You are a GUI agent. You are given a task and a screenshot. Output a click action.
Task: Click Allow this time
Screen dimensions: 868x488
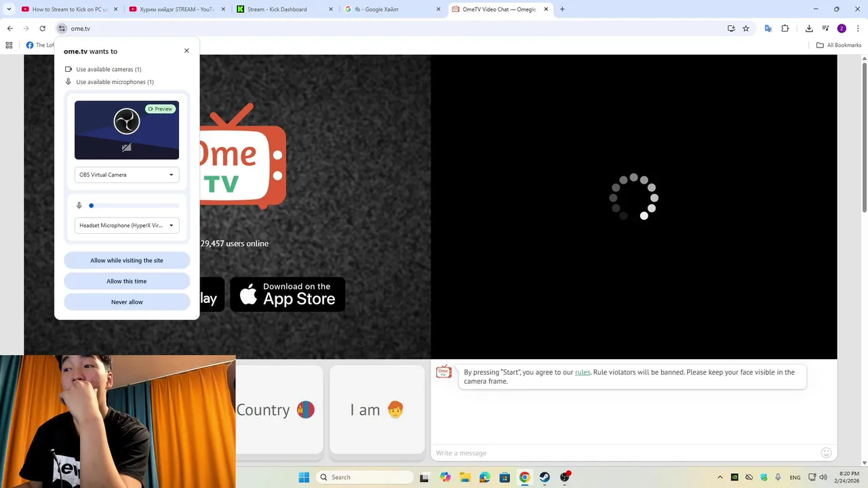click(127, 281)
